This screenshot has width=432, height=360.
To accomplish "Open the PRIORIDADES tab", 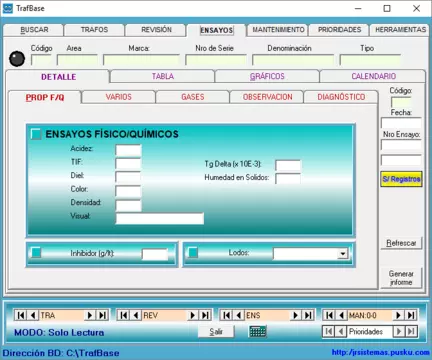I will 339,30.
